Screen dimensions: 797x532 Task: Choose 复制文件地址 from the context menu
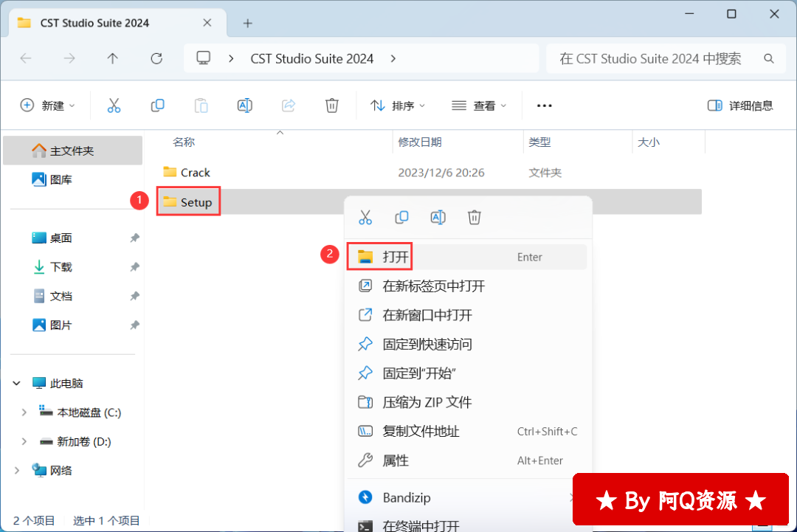pos(466,432)
